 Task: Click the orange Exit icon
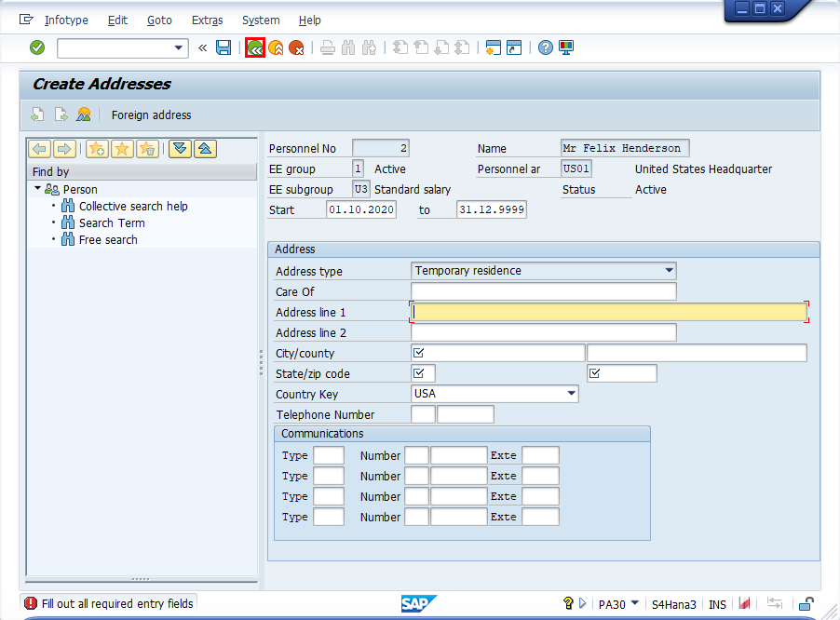click(276, 47)
